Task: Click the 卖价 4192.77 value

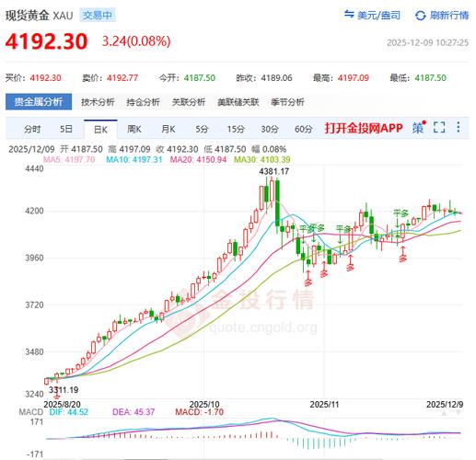Action: pyautogui.click(x=122, y=78)
